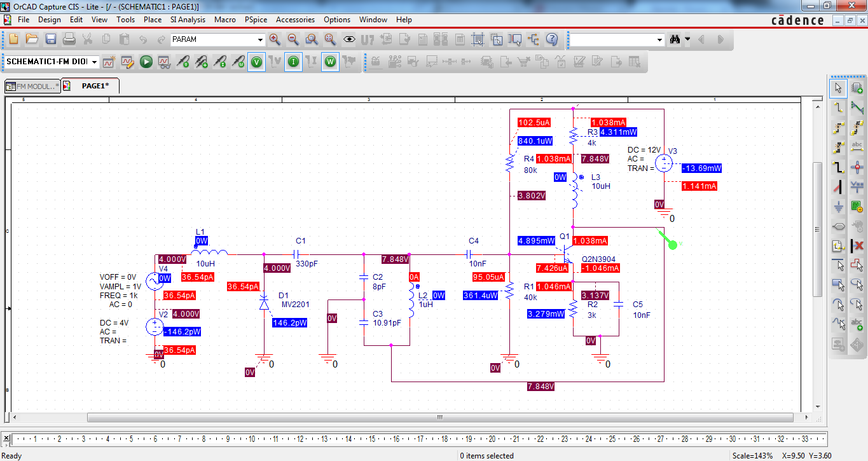
Task: Toggle bias voltage display V button
Action: (256, 62)
